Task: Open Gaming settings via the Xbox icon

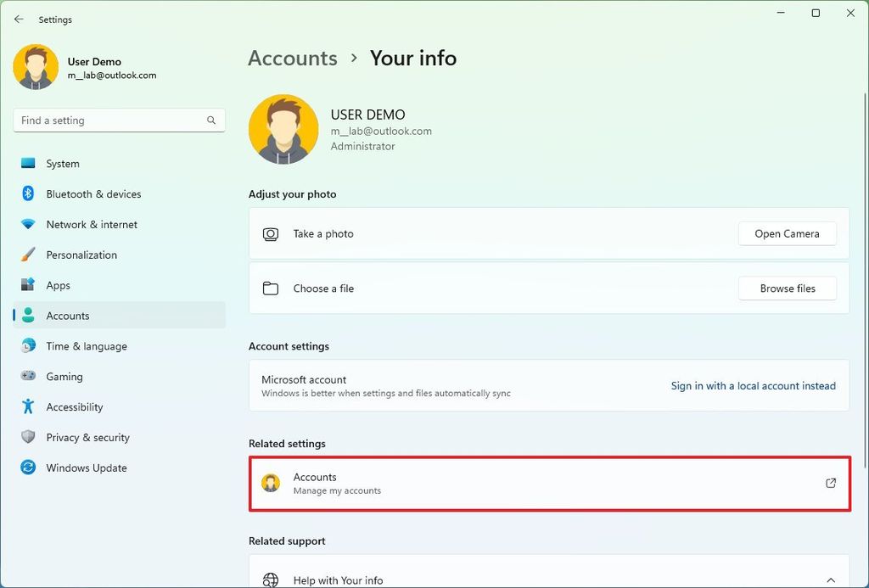Action: [28, 376]
